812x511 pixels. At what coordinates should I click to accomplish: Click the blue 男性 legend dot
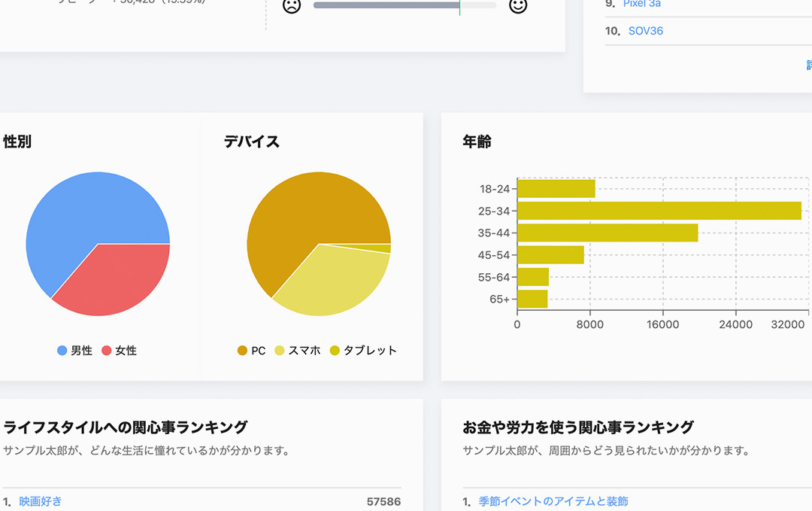coord(61,351)
